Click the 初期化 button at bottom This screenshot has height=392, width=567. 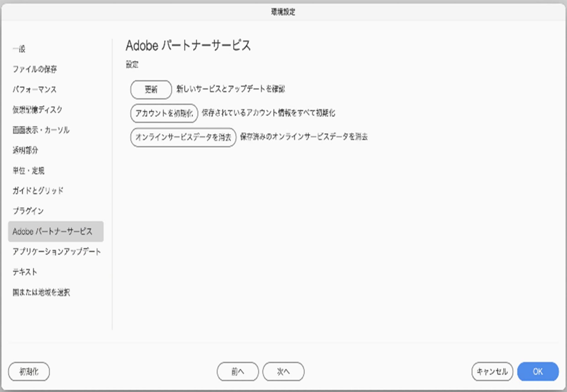click(29, 371)
